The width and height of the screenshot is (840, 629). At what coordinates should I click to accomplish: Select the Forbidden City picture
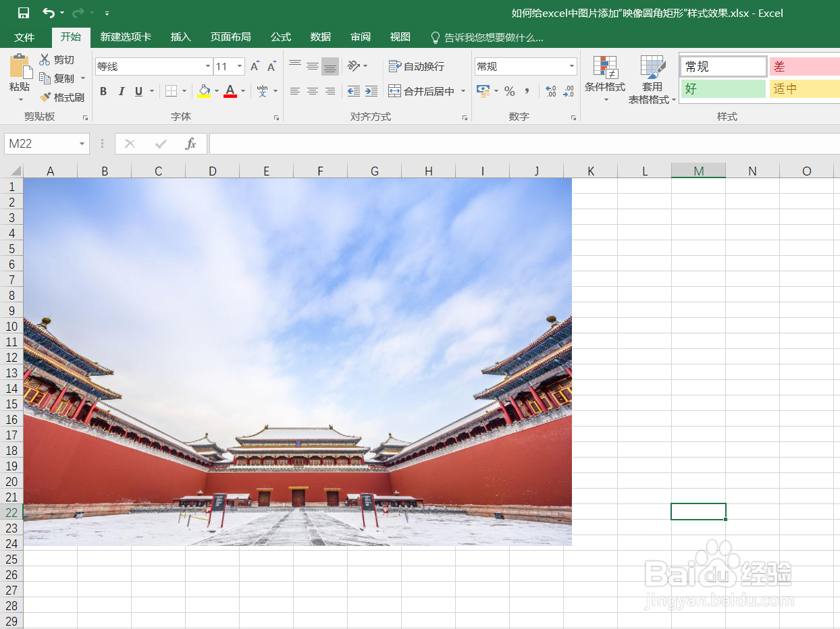[x=298, y=362]
